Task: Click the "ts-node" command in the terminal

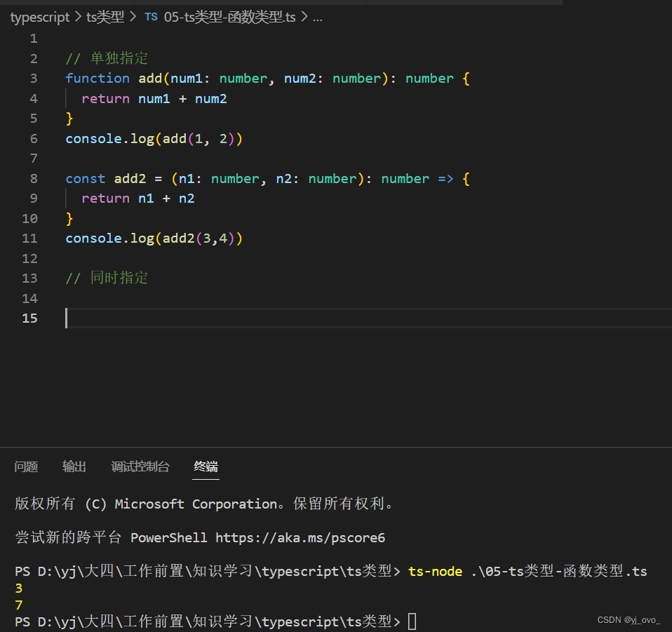Action: 435,571
